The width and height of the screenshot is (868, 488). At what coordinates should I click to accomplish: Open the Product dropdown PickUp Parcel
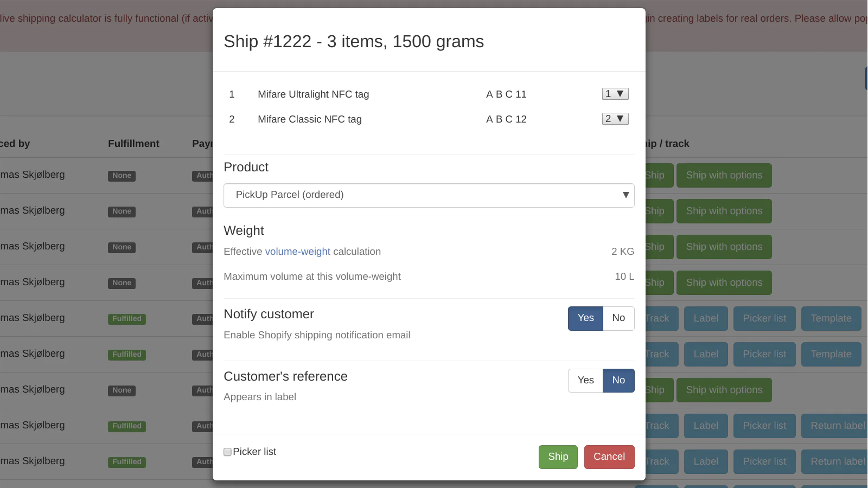point(429,195)
